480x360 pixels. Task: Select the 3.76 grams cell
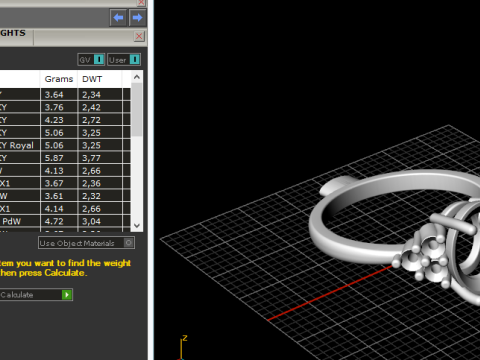(59, 107)
